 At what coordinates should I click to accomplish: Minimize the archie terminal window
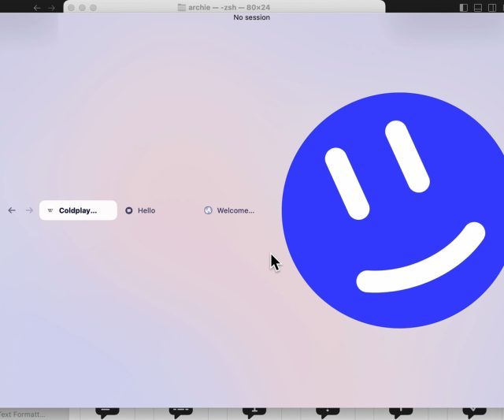click(x=82, y=7)
